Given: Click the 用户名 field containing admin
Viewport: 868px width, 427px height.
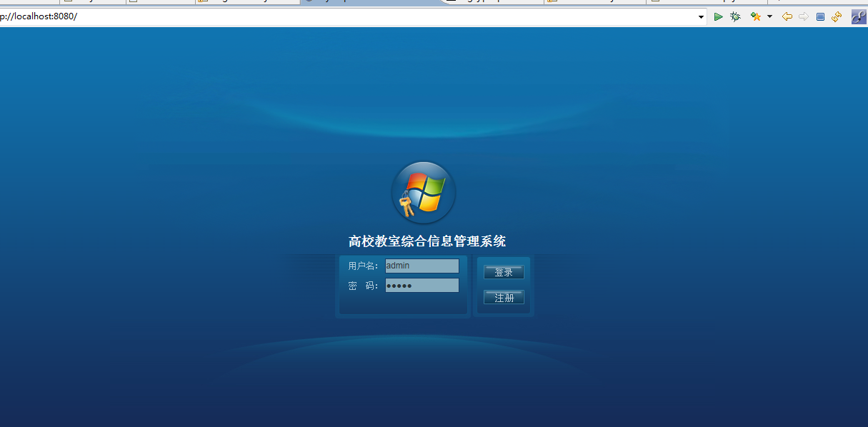Looking at the screenshot, I should tap(422, 266).
